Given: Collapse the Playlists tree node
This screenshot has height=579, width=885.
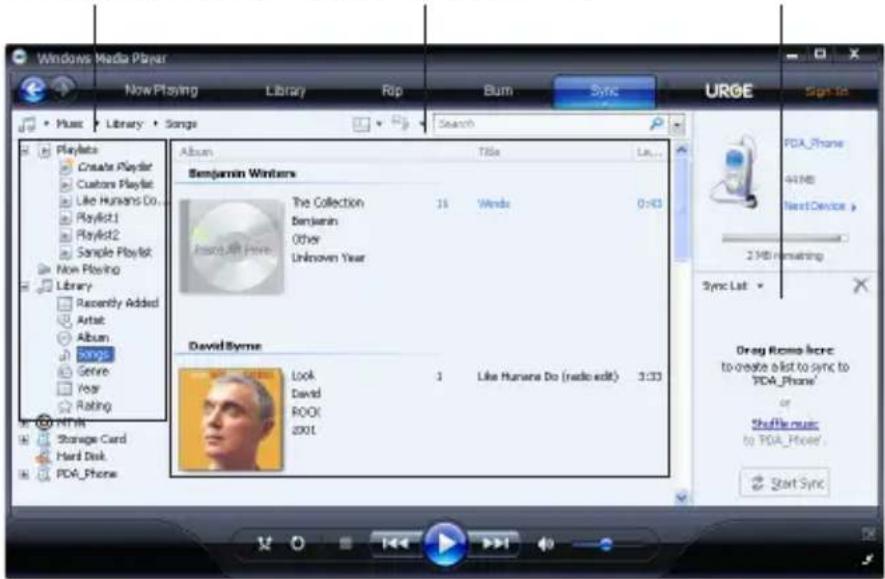Looking at the screenshot, I should point(25,150).
